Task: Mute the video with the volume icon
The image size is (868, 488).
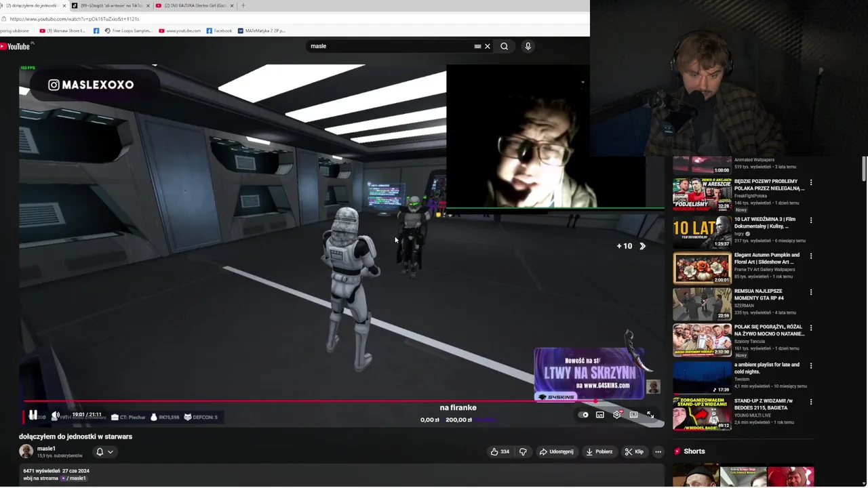Action: 56,415
